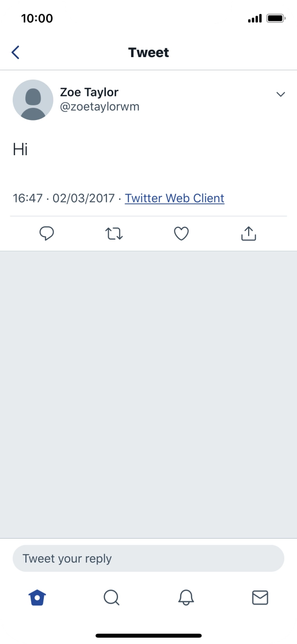Tap the signal strength bars icon
297x644 pixels.
point(255,19)
